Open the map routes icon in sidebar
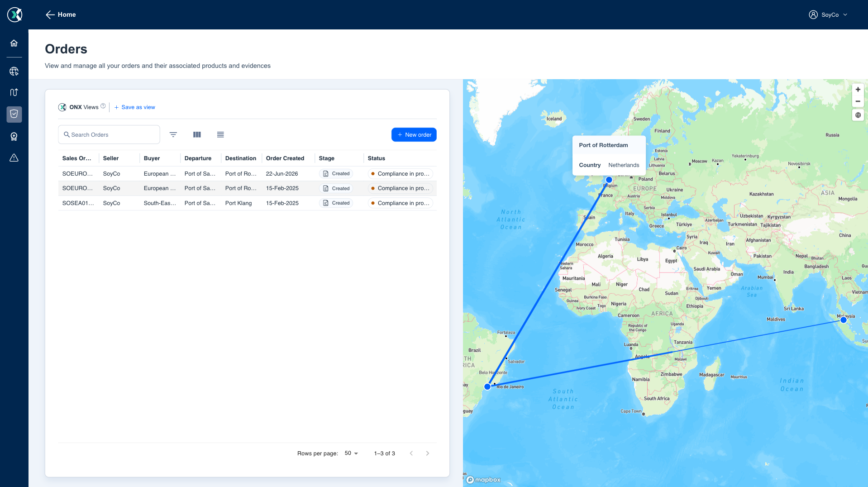Viewport: 868px width, 487px height. click(x=14, y=92)
